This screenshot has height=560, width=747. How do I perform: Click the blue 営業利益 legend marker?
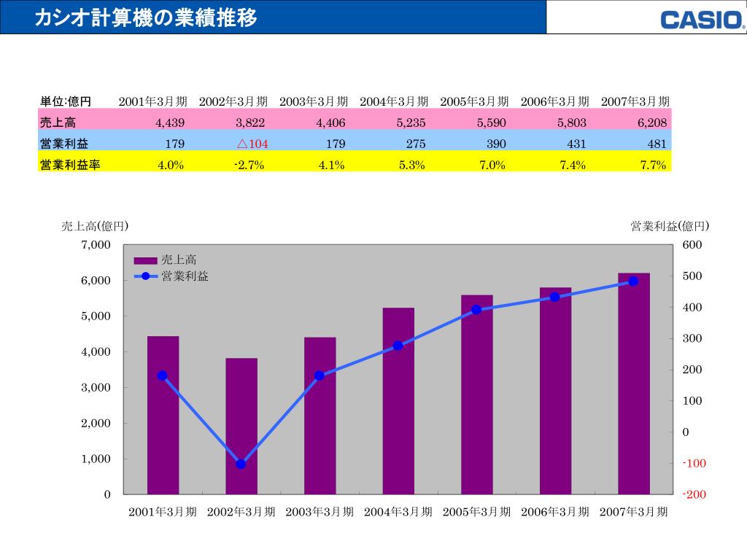[146, 276]
